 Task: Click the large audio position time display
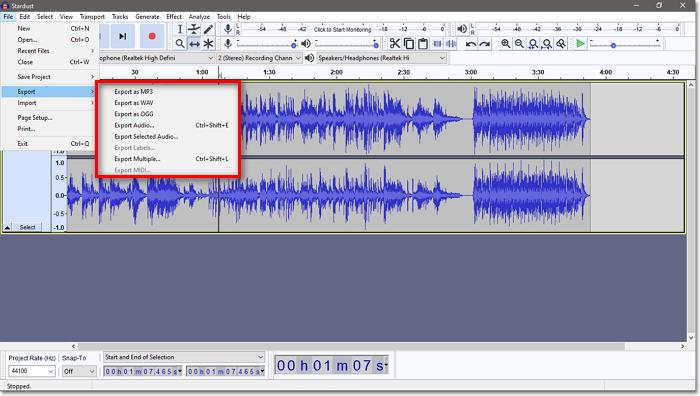(331, 366)
